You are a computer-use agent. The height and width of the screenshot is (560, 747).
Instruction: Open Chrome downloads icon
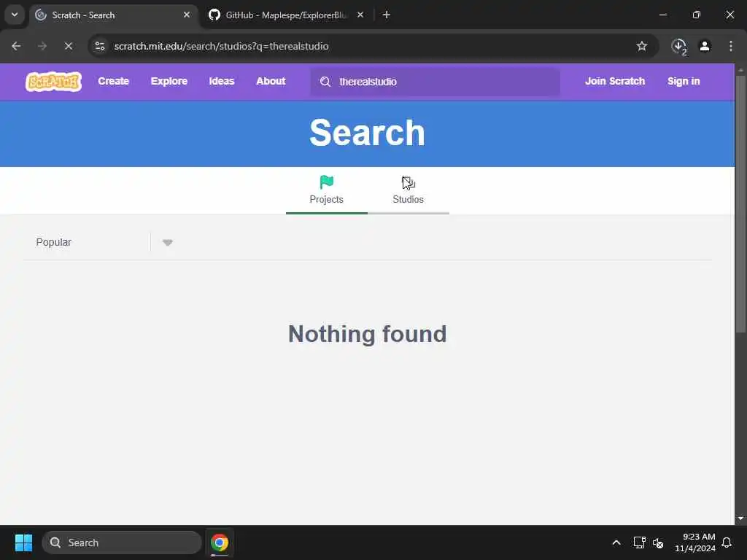coord(678,46)
